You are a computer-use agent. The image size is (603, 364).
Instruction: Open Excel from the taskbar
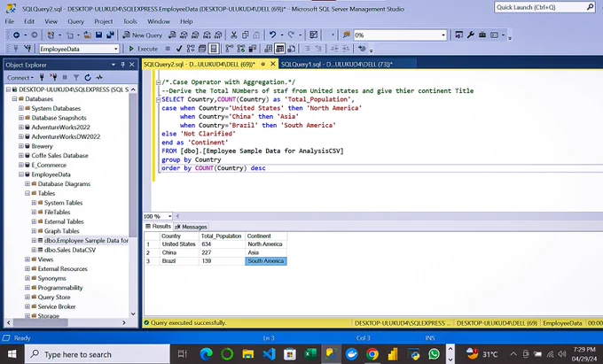pos(310,353)
